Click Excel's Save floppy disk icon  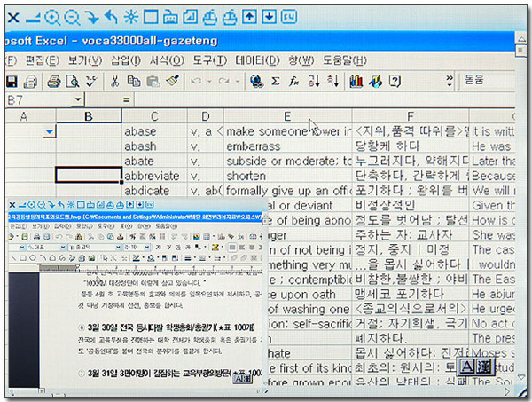point(12,82)
